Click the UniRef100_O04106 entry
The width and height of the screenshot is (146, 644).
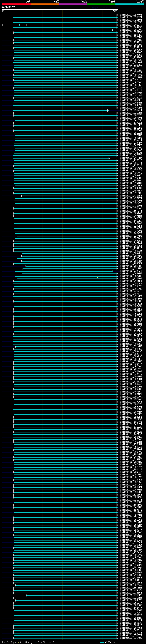click(131, 52)
